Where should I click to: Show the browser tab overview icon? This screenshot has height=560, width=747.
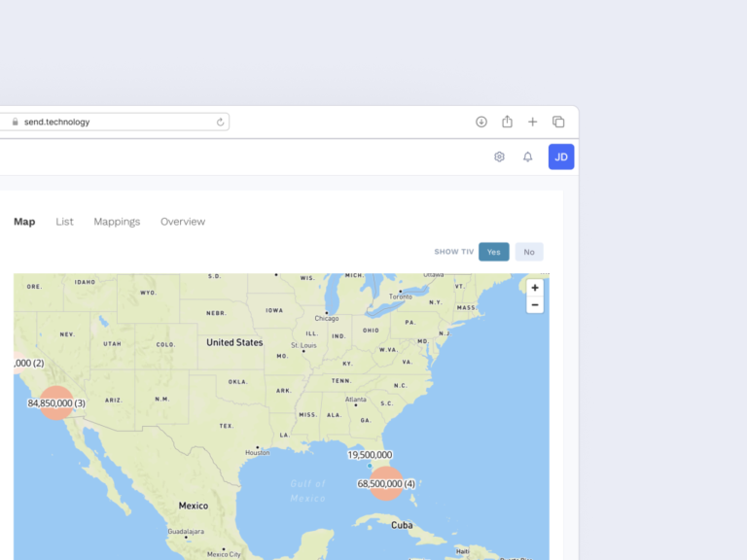pos(558,122)
